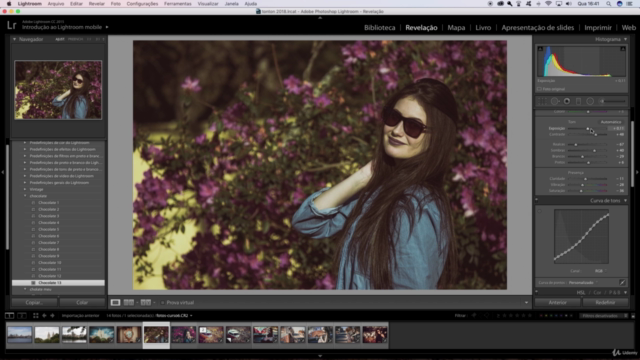Image resolution: width=640 pixels, height=360 pixels.
Task: Click the Sombras slider handle
Action: 594,150
